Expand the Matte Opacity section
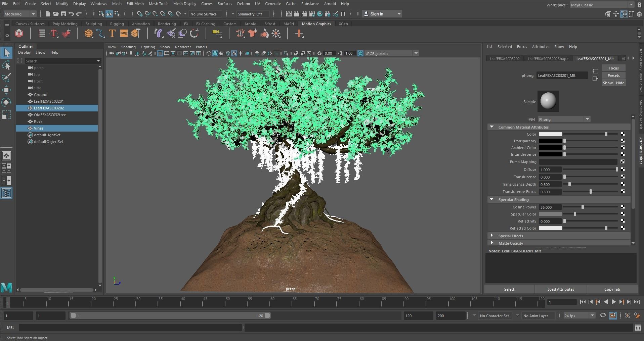644x341 pixels. click(492, 243)
